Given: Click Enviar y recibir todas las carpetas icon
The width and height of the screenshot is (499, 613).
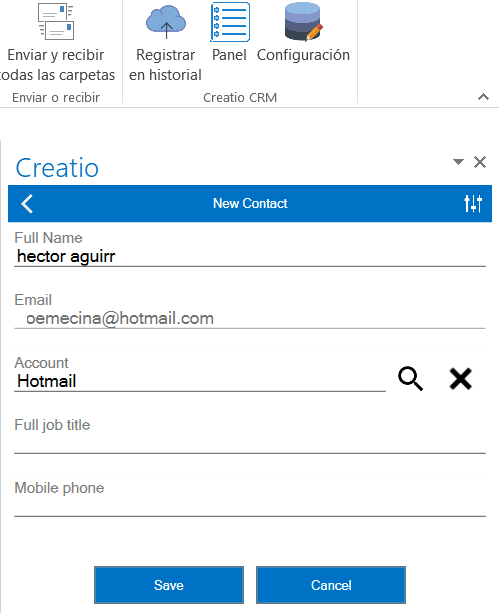Looking at the screenshot, I should point(56,21).
